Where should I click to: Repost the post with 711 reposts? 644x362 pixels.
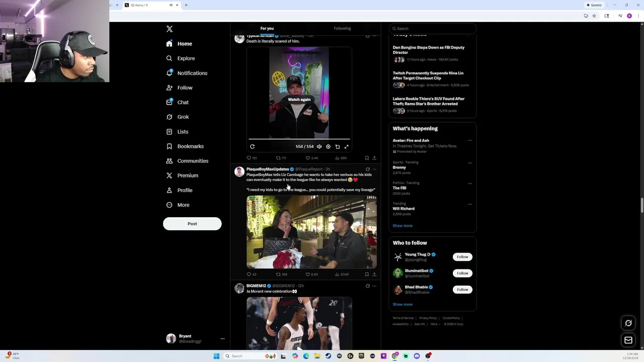(x=281, y=158)
